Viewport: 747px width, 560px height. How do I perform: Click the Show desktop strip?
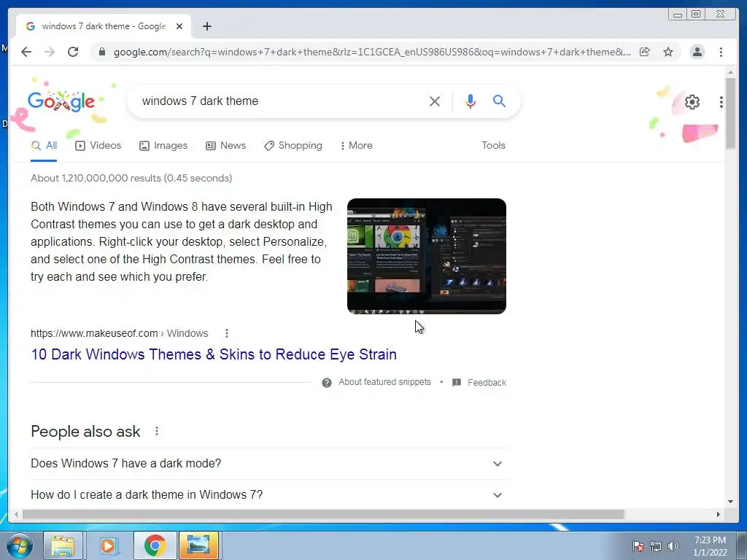pos(742,545)
